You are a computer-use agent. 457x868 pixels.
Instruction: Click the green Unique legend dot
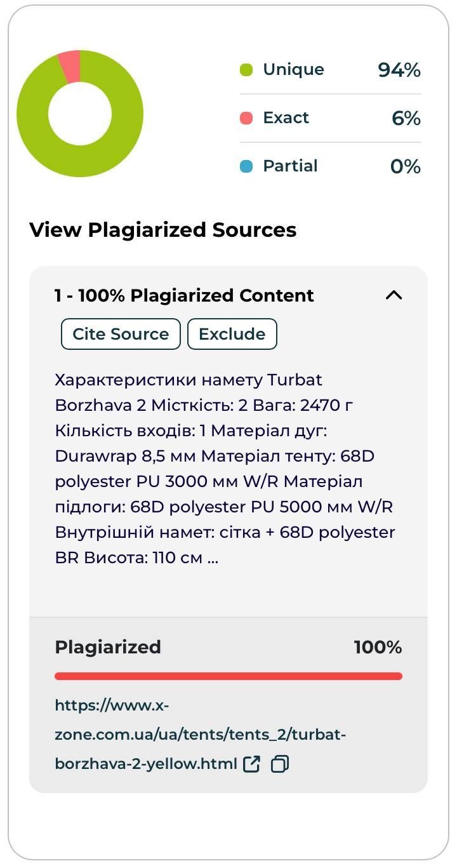coord(246,70)
